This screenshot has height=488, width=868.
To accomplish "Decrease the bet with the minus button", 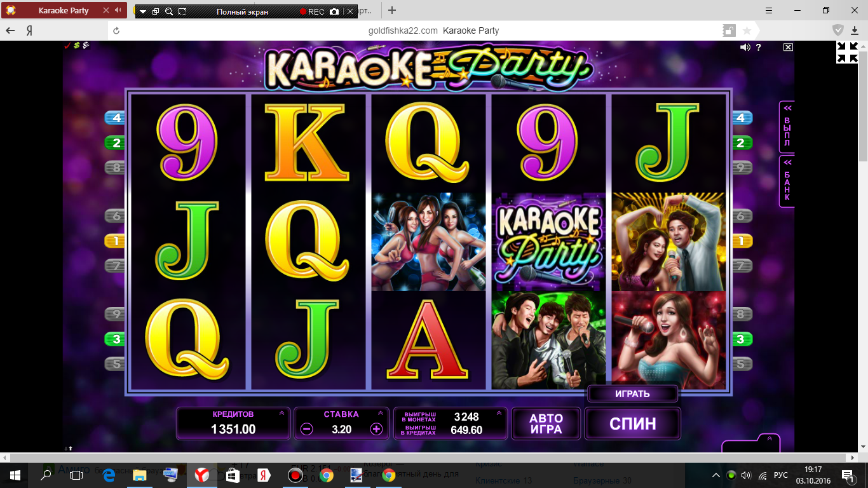I will [x=307, y=429].
